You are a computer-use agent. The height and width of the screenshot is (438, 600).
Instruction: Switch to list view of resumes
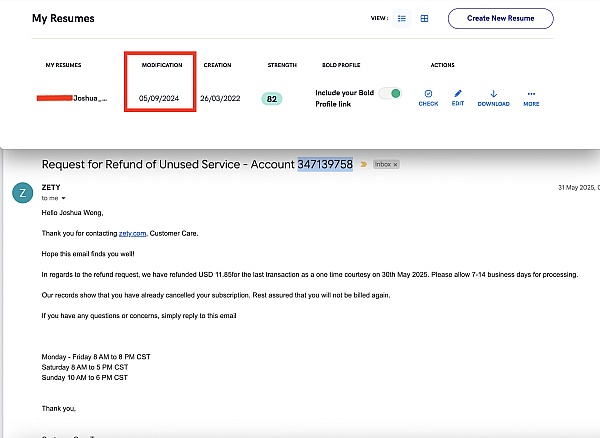pyautogui.click(x=402, y=18)
